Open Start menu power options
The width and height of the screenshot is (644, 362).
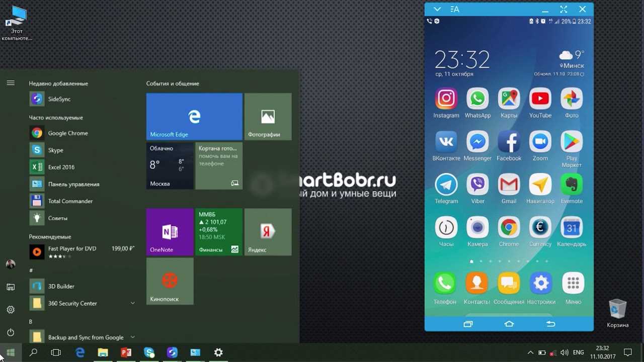(11, 332)
